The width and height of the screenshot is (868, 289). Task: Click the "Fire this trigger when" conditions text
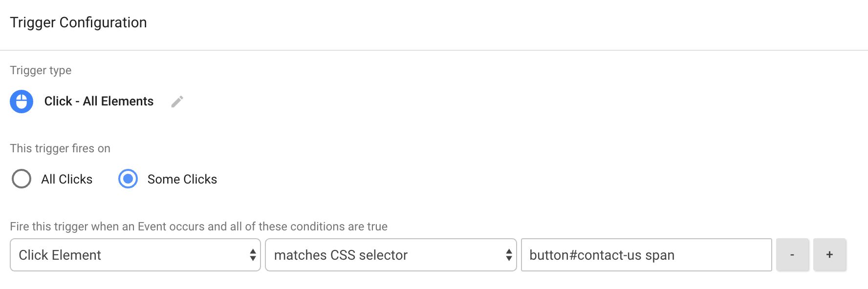coord(198,227)
